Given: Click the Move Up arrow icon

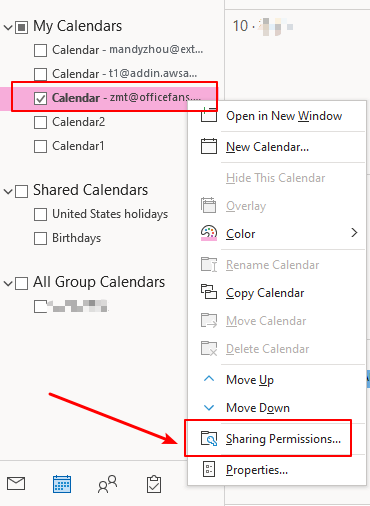Looking at the screenshot, I should pyautogui.click(x=209, y=379).
